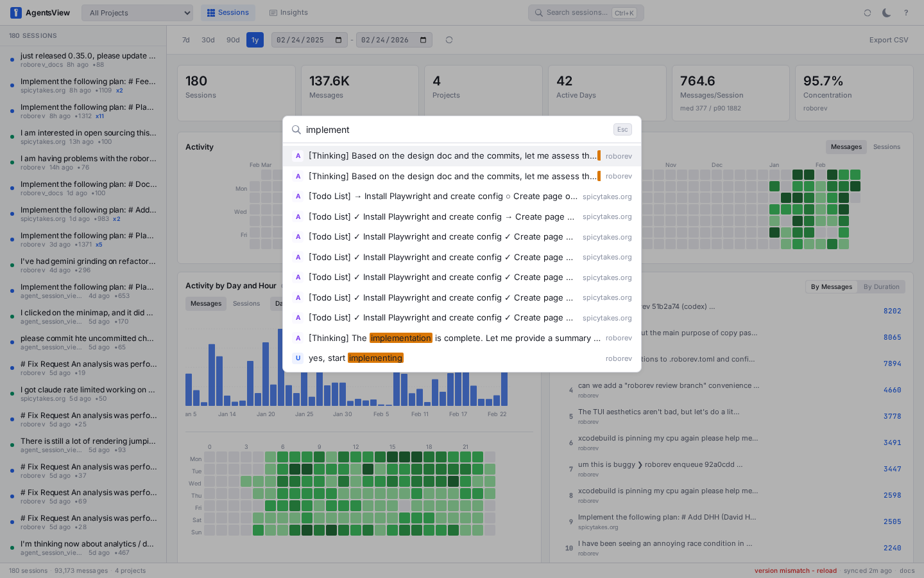The image size is (924, 578).
Task: Toggle ranking to By Duration
Action: click(881, 287)
